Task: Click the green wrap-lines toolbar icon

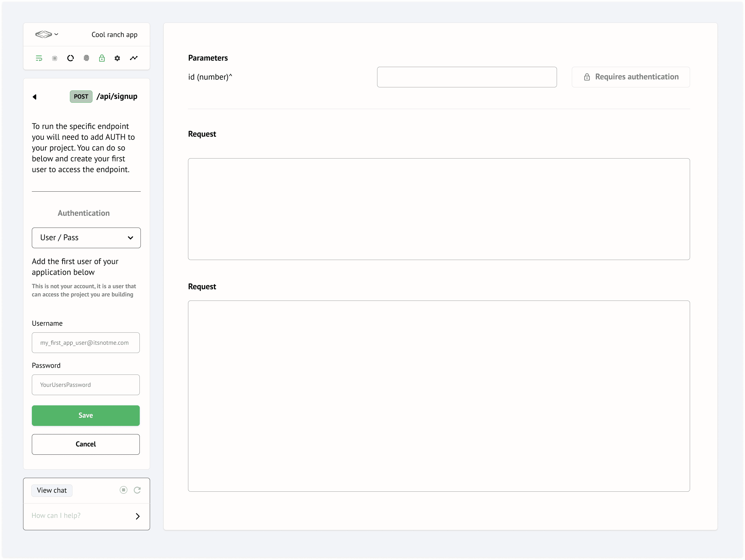Action: click(x=39, y=58)
